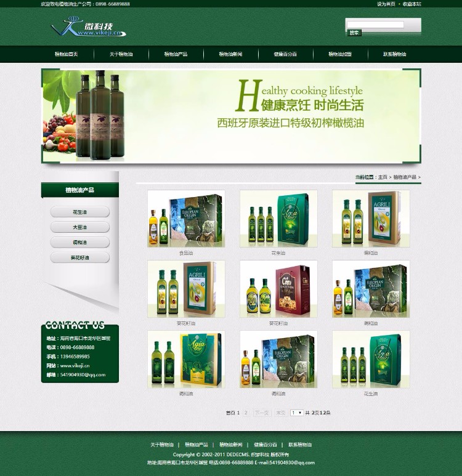Open the 联系植物油 nav item in top bar
The height and width of the screenshot is (476, 462).
395,54
